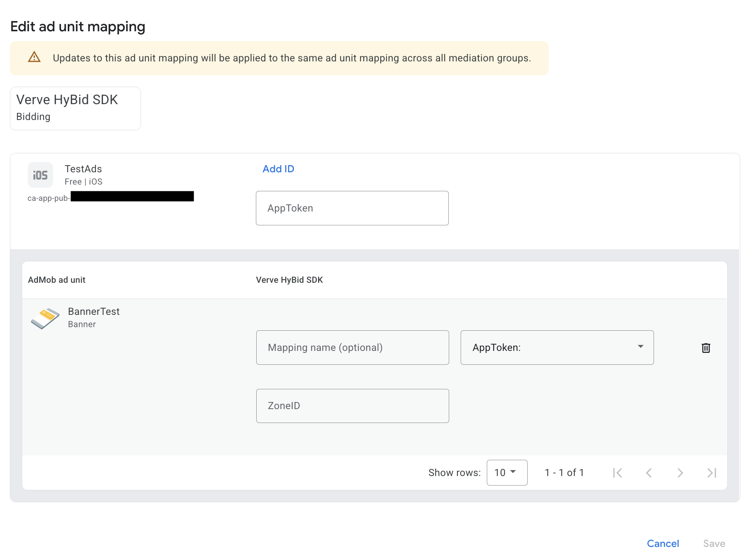Click the warning triangle icon in banner
Image resolution: width=751 pixels, height=560 pixels.
34,57
